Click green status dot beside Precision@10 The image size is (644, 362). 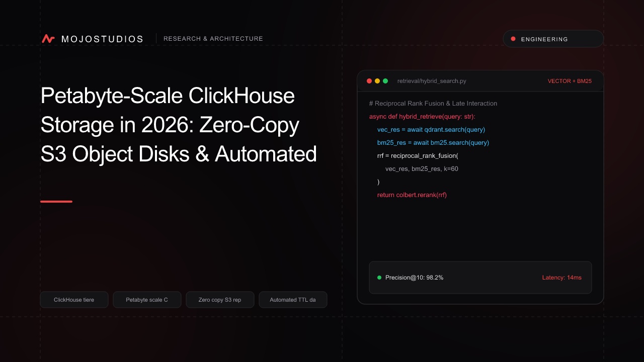tap(379, 278)
